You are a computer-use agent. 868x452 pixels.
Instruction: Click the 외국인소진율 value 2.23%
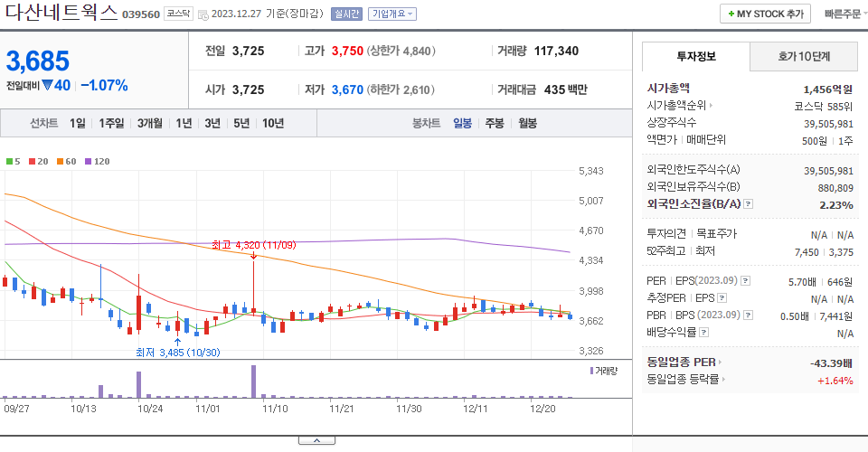(x=835, y=205)
